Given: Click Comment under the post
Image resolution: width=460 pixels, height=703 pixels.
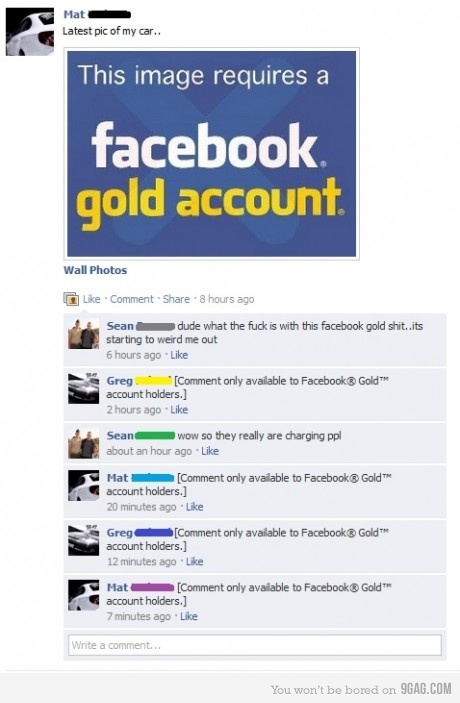Looking at the screenshot, I should (x=132, y=299).
